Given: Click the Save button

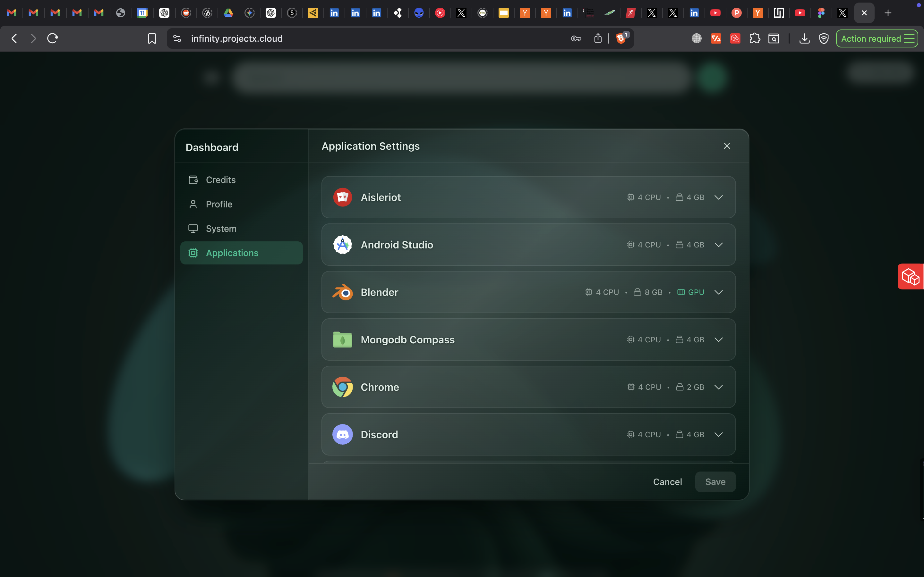Looking at the screenshot, I should [715, 481].
